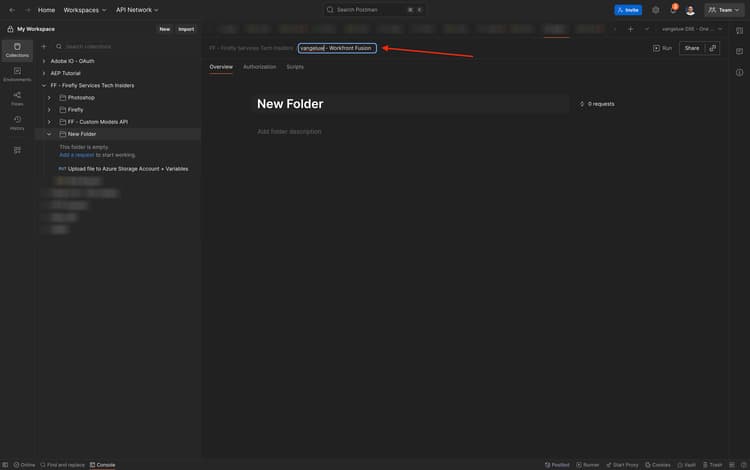Open the documentation icon in the right sidebar

[x=739, y=31]
